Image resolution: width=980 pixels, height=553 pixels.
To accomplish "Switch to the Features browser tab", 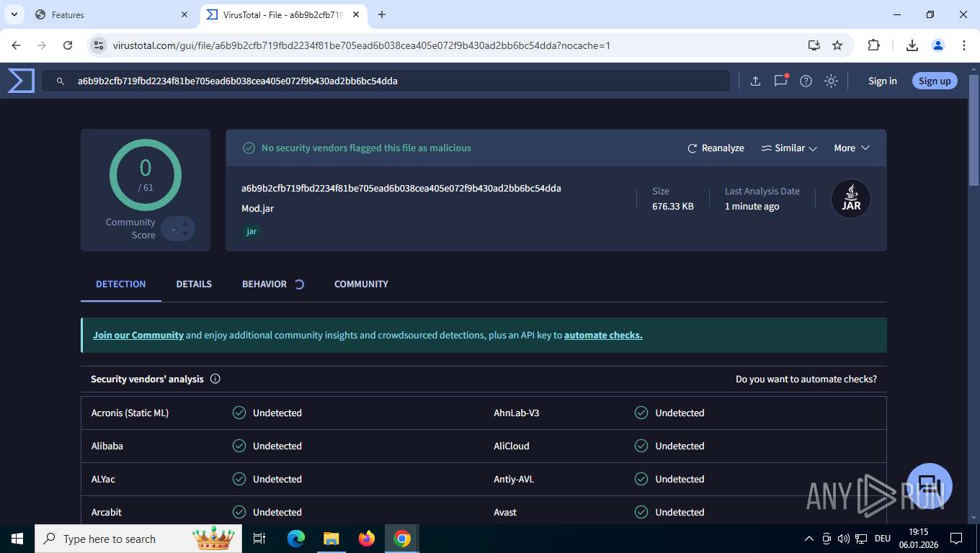I will [112, 14].
